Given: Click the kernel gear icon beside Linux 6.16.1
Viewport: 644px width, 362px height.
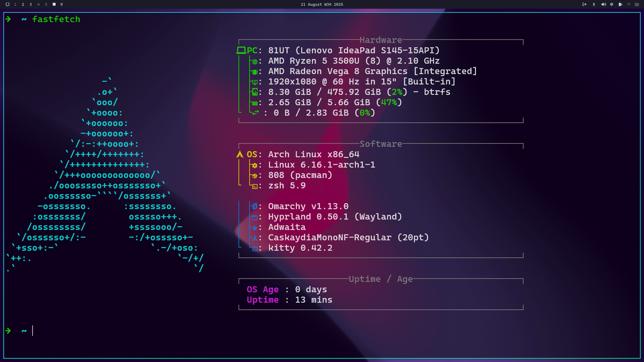Looking at the screenshot, I should [255, 165].
